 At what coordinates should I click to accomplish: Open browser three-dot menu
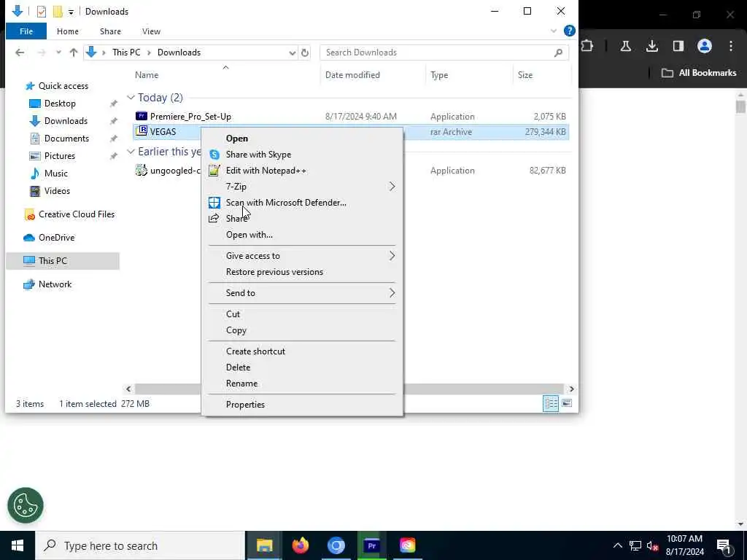(x=731, y=46)
